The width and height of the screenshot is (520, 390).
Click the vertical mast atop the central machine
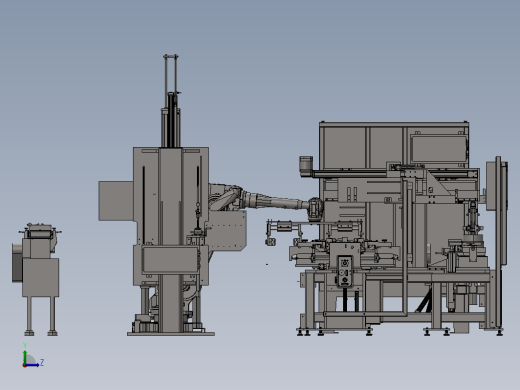click(x=171, y=101)
